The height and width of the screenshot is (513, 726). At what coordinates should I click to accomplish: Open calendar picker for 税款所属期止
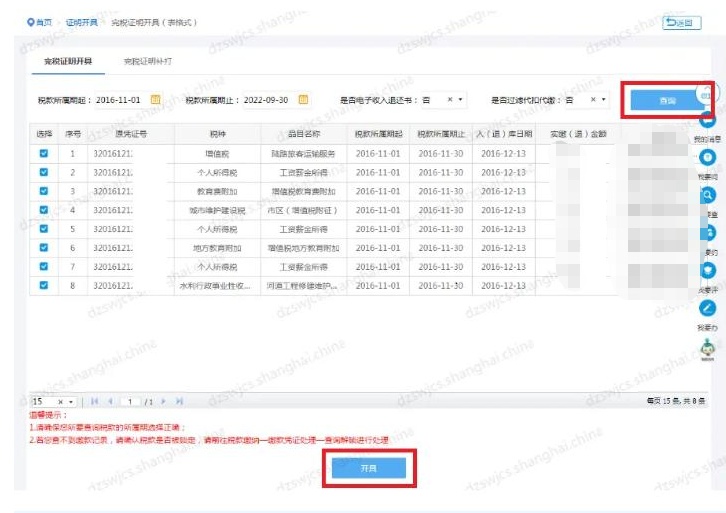click(x=303, y=100)
